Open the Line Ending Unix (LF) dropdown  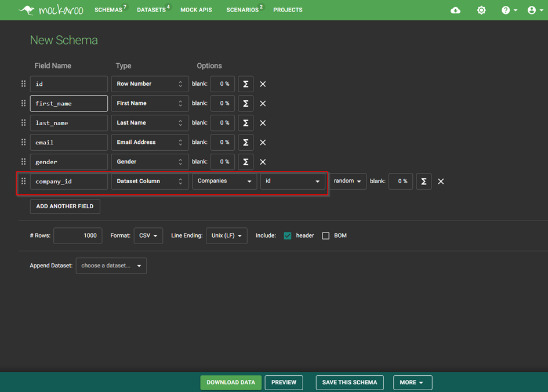coord(226,235)
